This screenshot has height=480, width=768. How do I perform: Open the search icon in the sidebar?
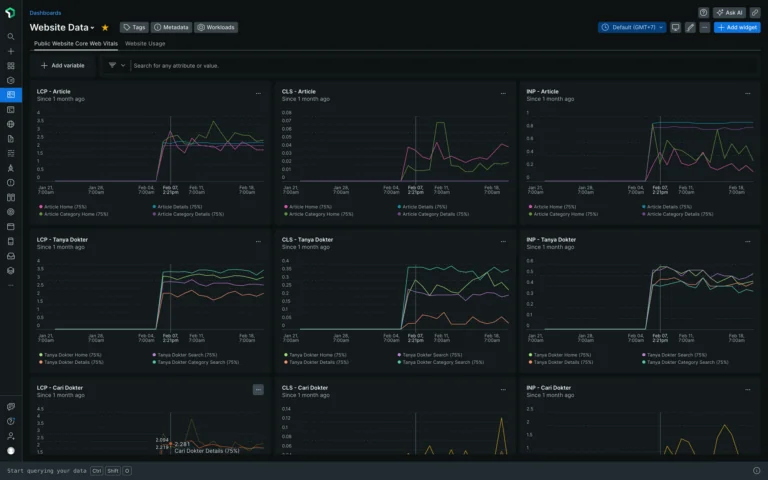pyautogui.click(x=11, y=37)
